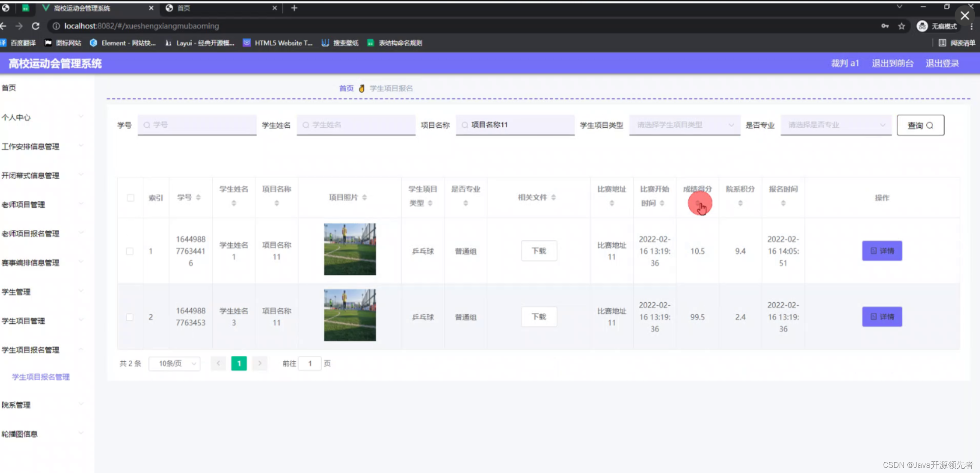Screen dimensions: 980x473
Task: Click the 下载 button on row 1
Action: pos(539,251)
